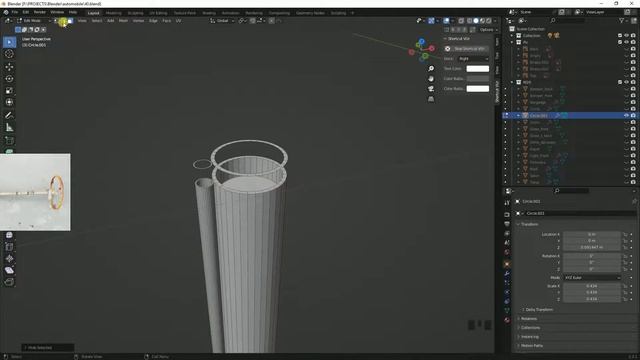Select the Cursor tool

click(x=9, y=54)
